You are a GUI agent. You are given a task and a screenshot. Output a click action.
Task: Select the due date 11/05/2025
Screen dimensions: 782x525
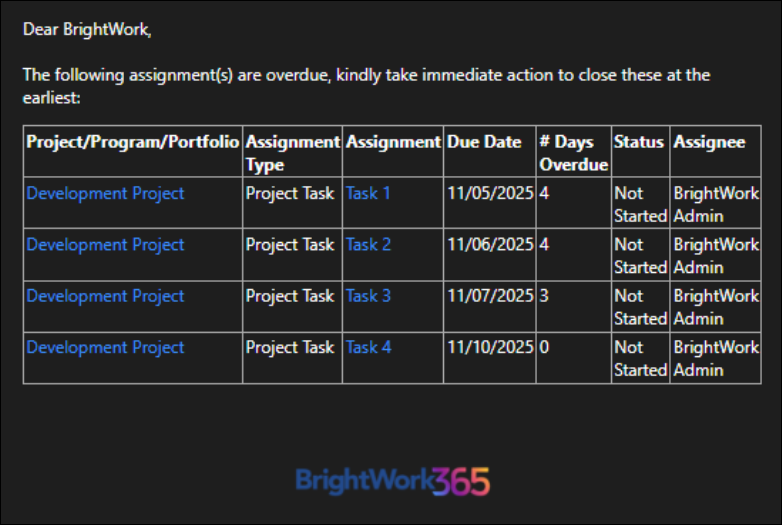[x=490, y=193]
